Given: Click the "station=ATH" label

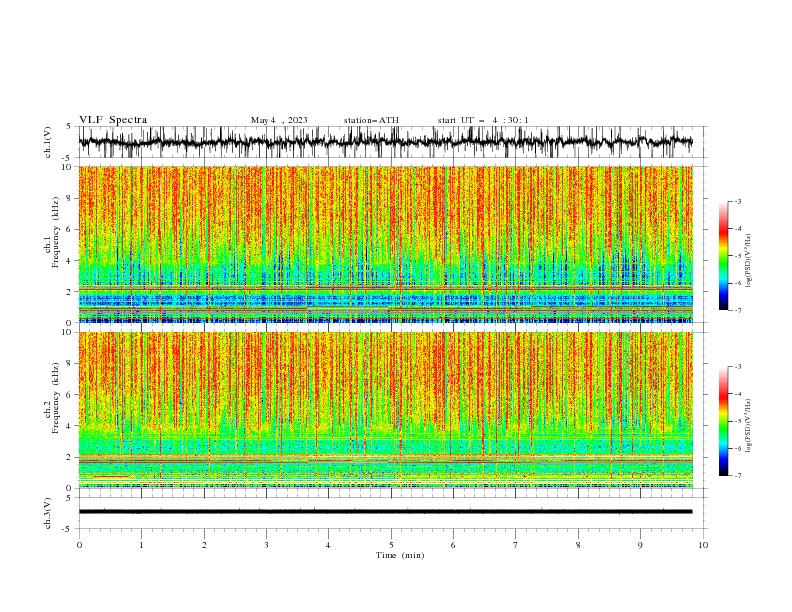Looking at the screenshot, I should [371, 120].
